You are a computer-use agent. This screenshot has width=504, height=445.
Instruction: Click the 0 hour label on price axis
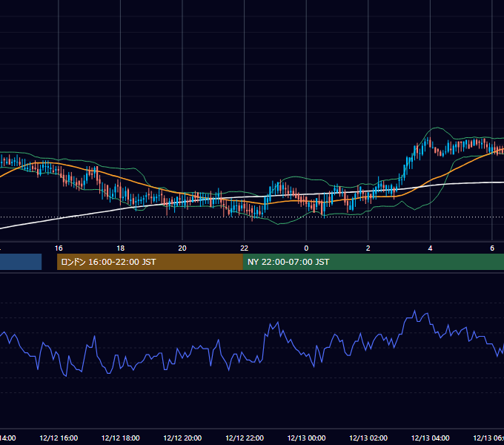tap(306, 248)
